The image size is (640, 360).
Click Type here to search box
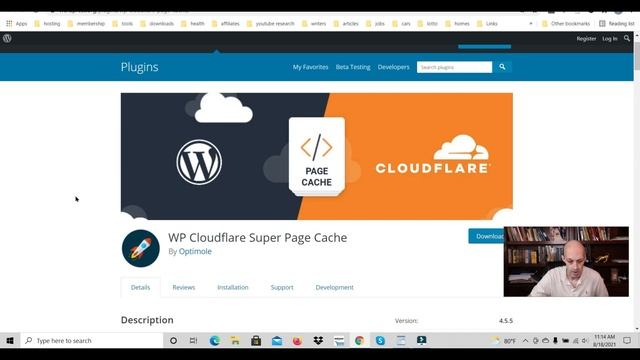tap(92, 340)
